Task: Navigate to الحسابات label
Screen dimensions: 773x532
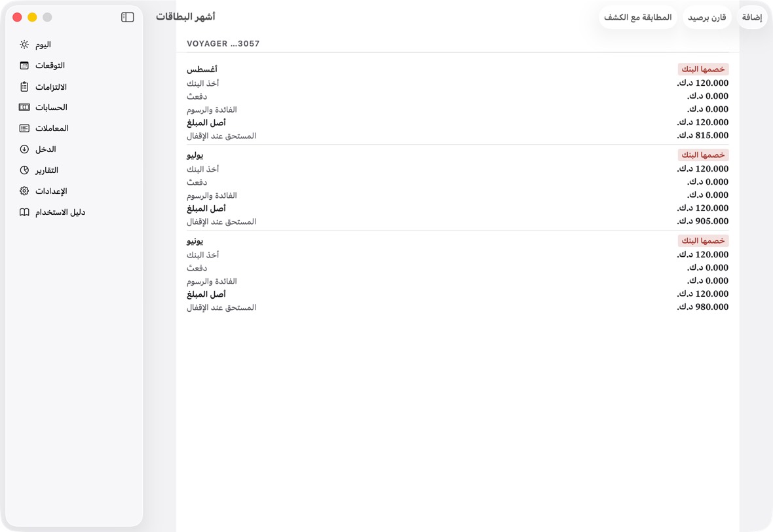Action: pos(51,107)
